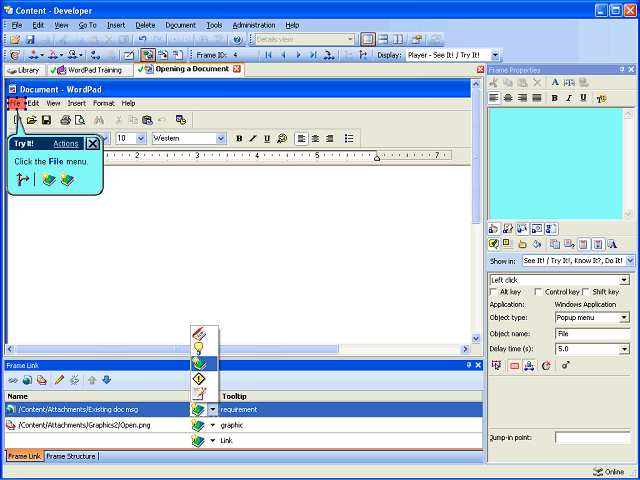The height and width of the screenshot is (480, 640).
Task: Open icon dropdown arrow in requirement row
Action: point(213,409)
